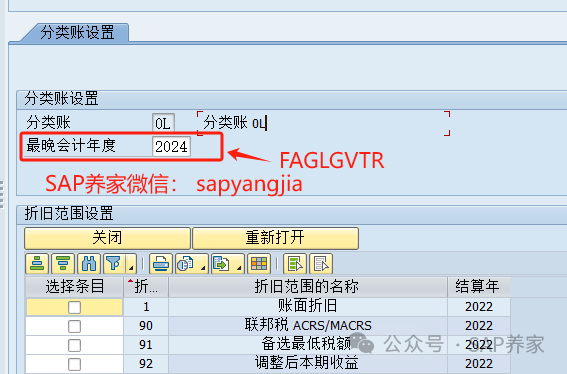The height and width of the screenshot is (374, 567).
Task: Click the Print printer icon
Action: pos(161,264)
